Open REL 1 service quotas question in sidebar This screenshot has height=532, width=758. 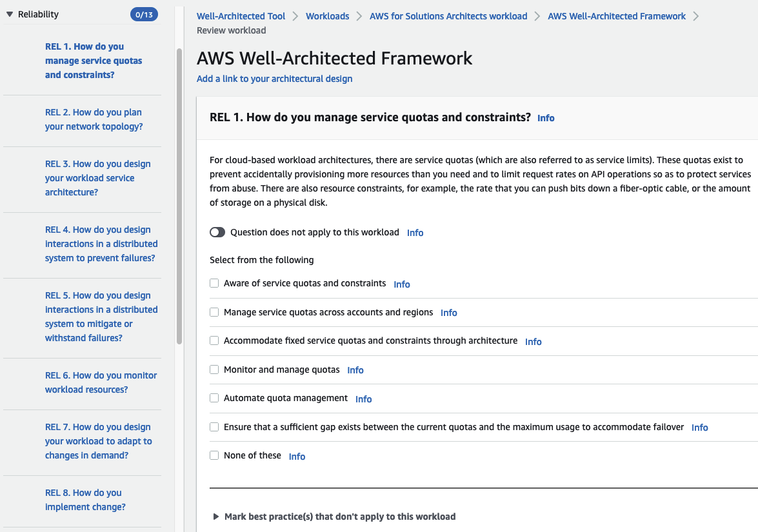click(x=94, y=61)
